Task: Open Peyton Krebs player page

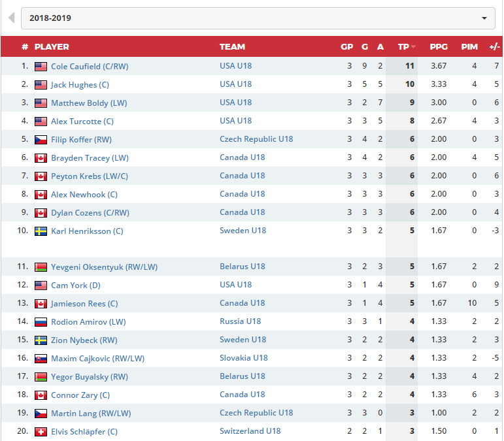Action: pyautogui.click(x=90, y=176)
